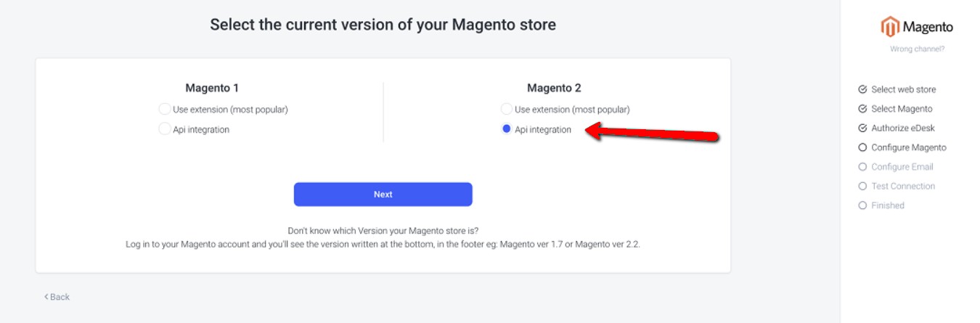
Task: Click the Finished step circle
Action: coord(862,205)
